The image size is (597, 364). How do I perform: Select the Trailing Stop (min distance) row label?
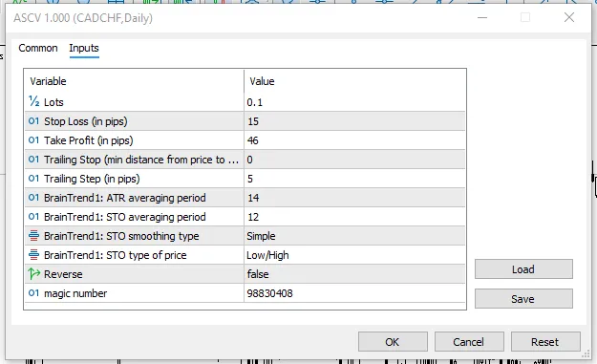[141, 160]
